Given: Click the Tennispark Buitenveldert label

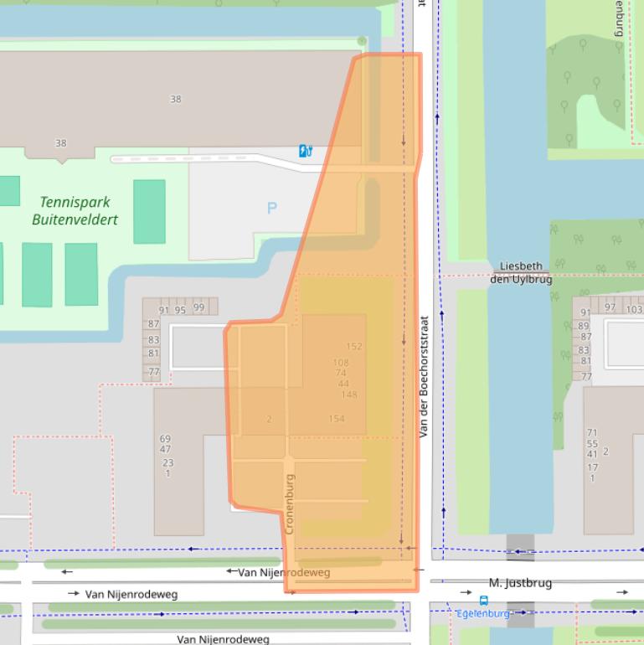Looking at the screenshot, I should [x=75, y=211].
